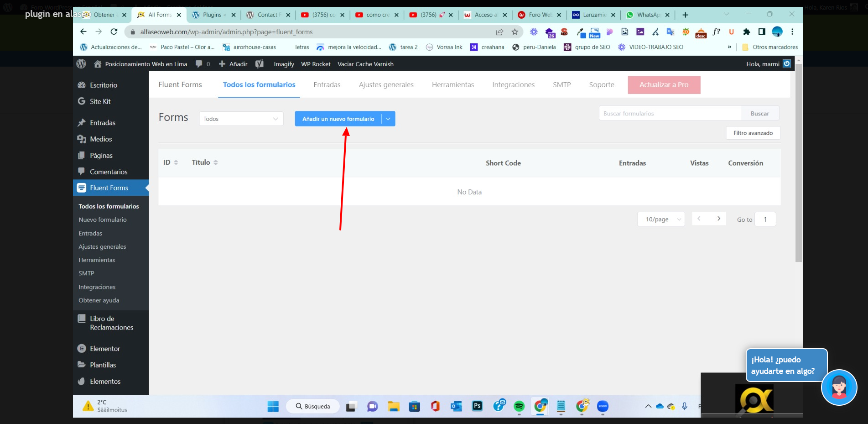Image resolution: width=868 pixels, height=424 pixels.
Task: Click Nuevo formulario submenu link
Action: pyautogui.click(x=103, y=220)
